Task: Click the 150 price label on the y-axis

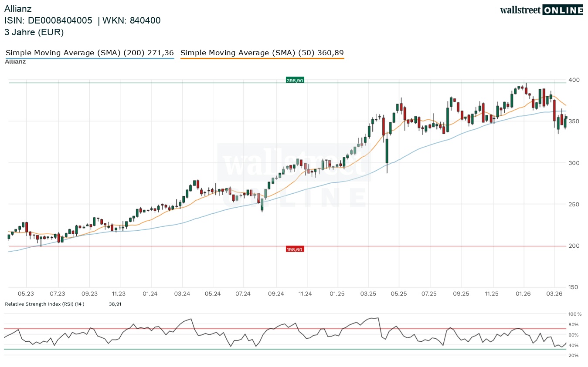Action: click(x=573, y=287)
